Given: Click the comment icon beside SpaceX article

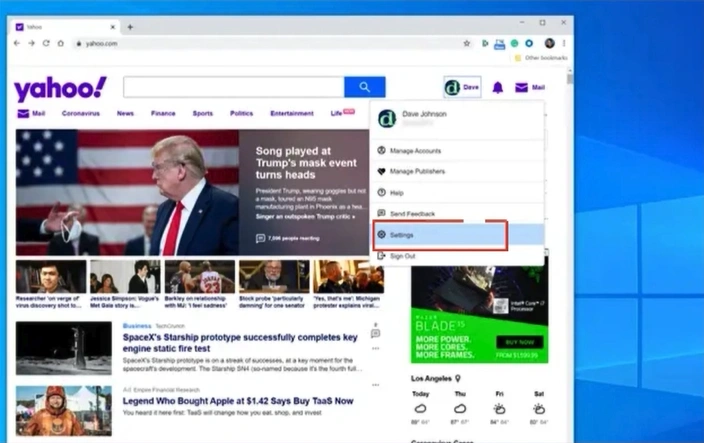Looking at the screenshot, I should 376,333.
